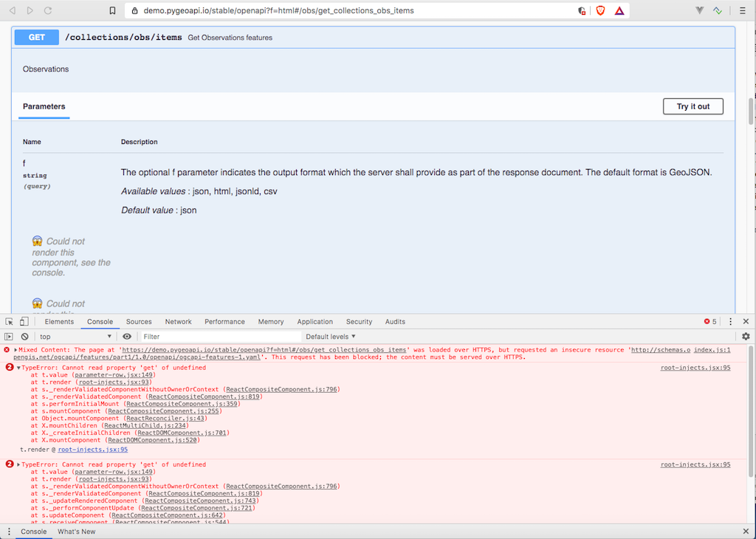This screenshot has width=756, height=539.
Task: Select the Console drawer tab at bottom
Action: 33,532
